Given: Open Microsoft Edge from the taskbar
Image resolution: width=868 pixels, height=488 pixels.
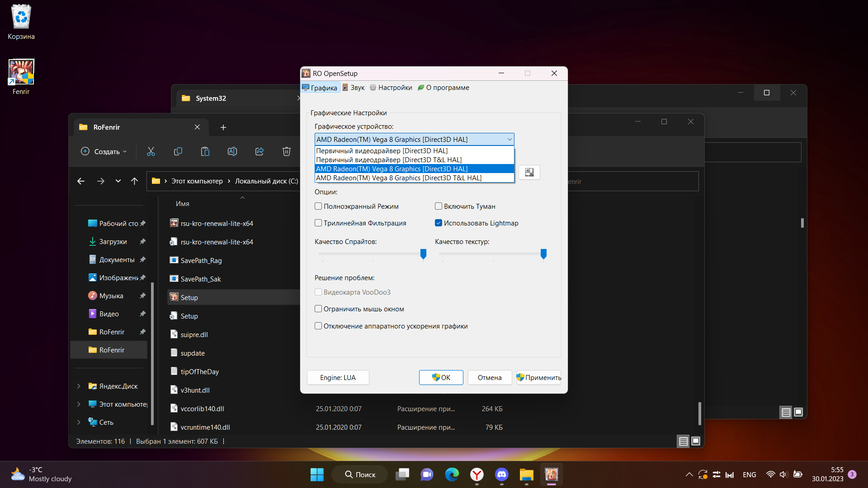Looking at the screenshot, I should 452,474.
